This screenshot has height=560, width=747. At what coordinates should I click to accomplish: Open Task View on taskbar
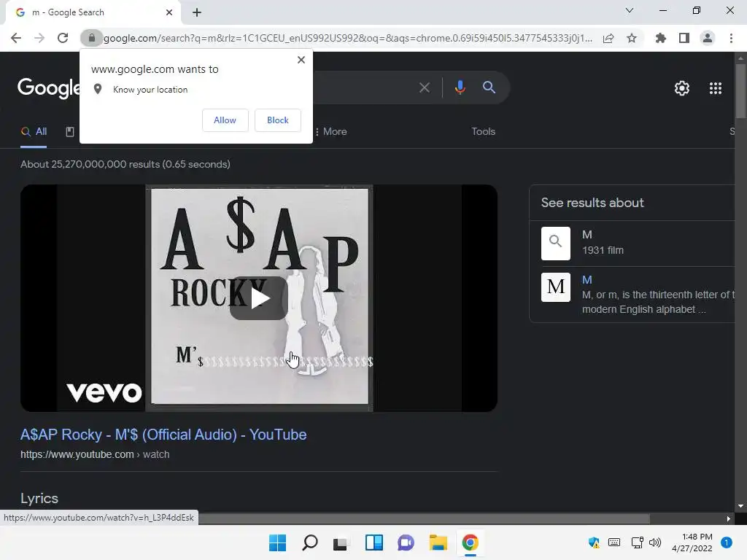[x=340, y=542]
